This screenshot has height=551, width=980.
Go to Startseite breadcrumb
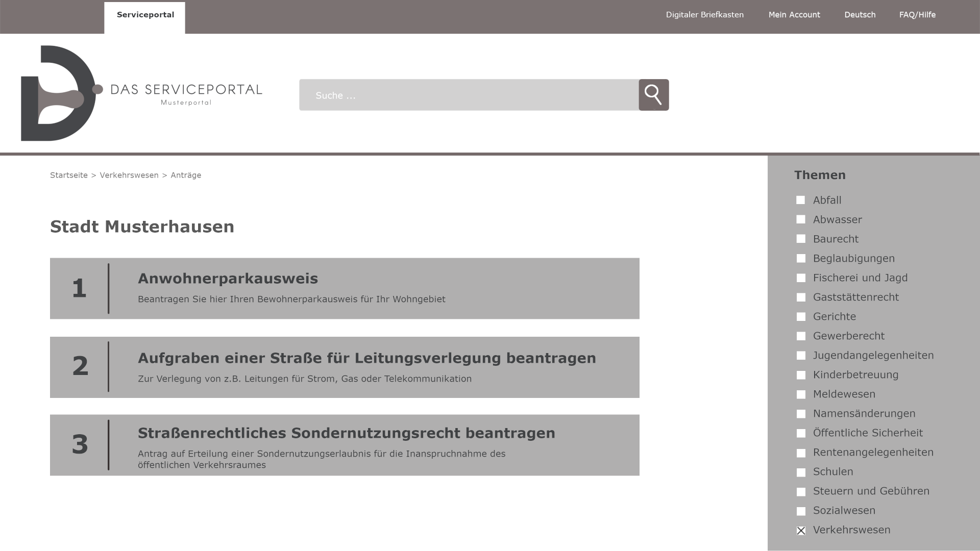click(x=69, y=175)
